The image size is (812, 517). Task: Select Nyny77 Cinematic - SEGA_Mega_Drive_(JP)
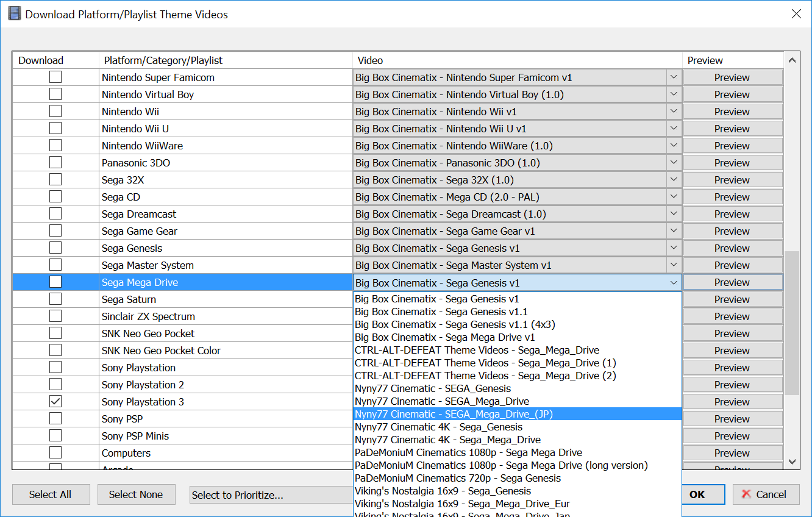(x=518, y=414)
